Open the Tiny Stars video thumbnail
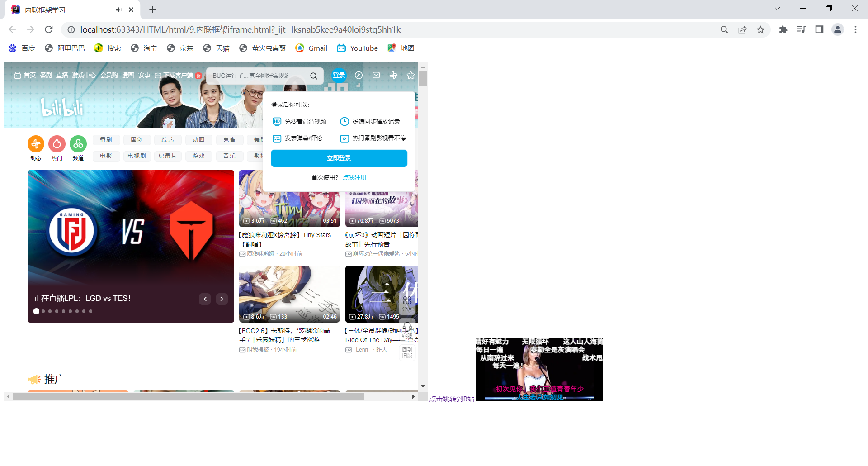Image resolution: width=868 pixels, height=466 pixels. tap(289, 199)
